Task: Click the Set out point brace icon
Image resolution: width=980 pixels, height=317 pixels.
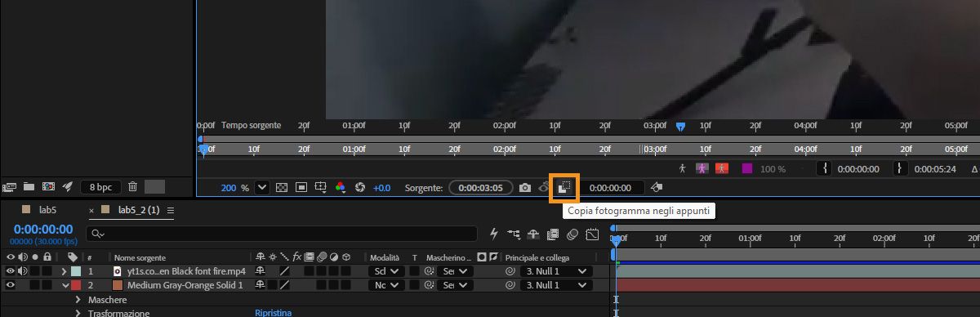Action: tap(901, 168)
